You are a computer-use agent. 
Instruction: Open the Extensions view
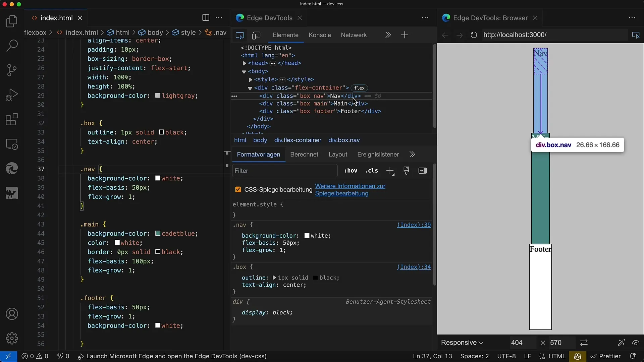point(12,119)
